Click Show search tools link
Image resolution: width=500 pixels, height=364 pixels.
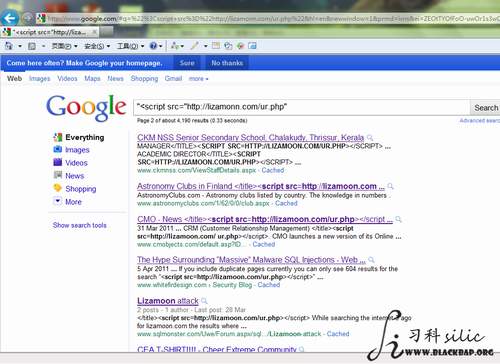click(x=79, y=225)
